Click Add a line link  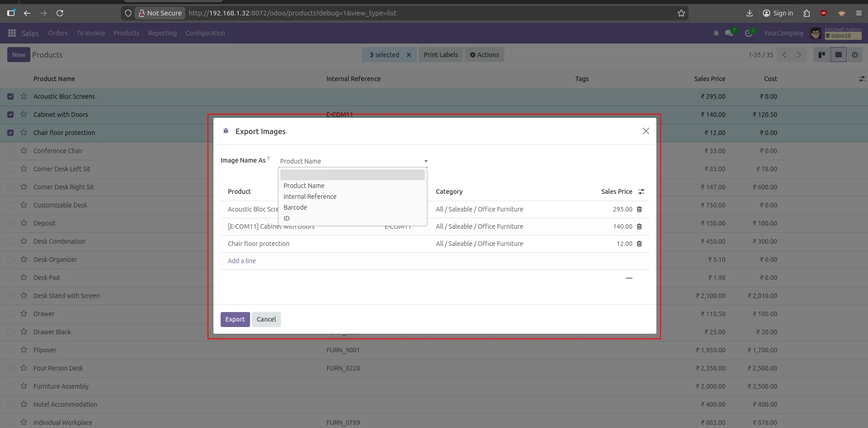(x=241, y=261)
